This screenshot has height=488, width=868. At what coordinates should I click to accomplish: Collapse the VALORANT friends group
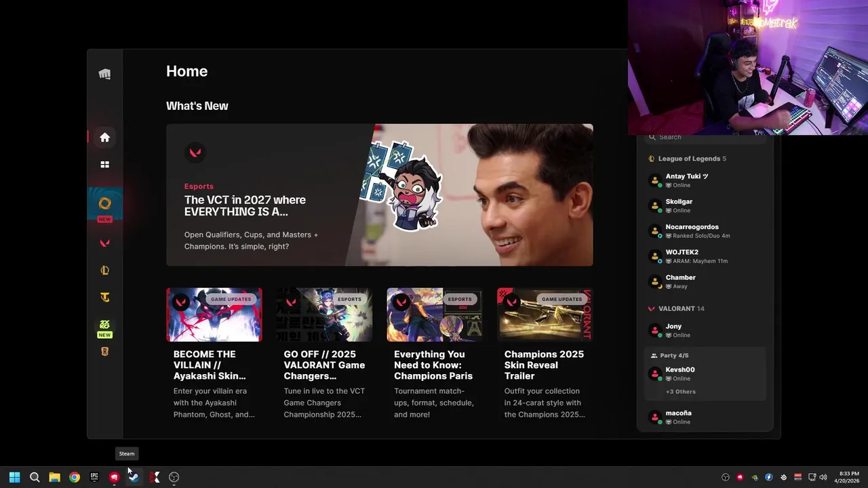pyautogui.click(x=677, y=308)
